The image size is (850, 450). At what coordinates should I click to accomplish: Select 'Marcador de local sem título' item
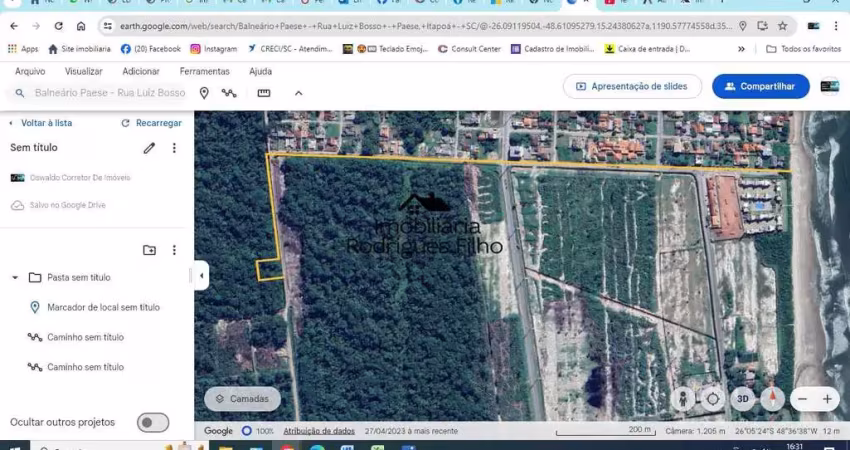[x=103, y=308]
